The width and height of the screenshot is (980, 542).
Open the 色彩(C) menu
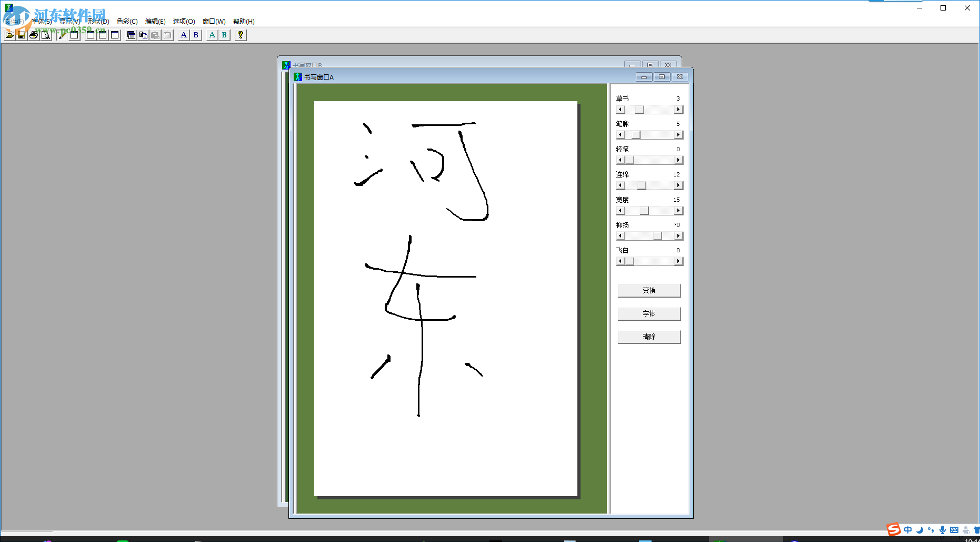(126, 21)
